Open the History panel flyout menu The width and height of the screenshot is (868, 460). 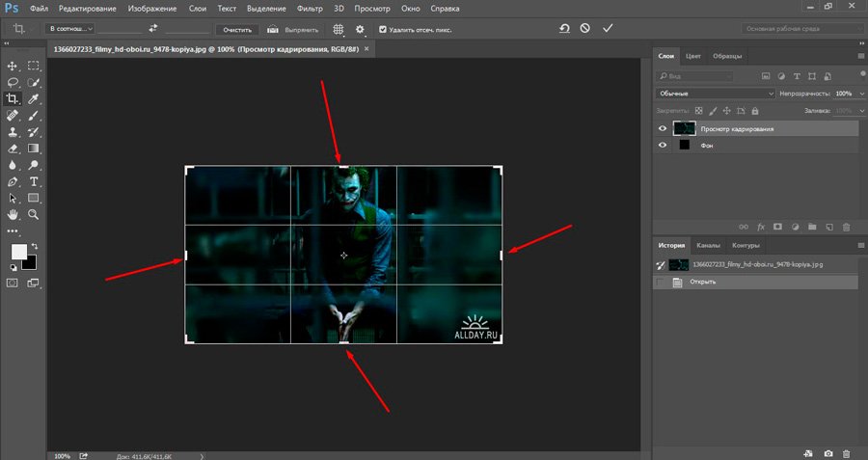[861, 245]
